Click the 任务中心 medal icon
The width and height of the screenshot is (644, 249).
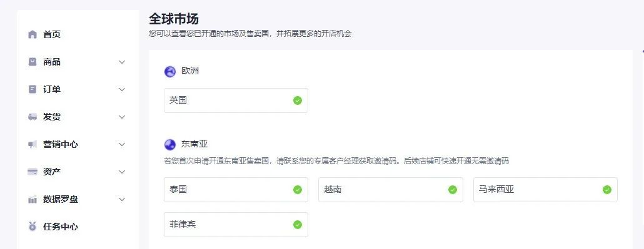click(33, 227)
